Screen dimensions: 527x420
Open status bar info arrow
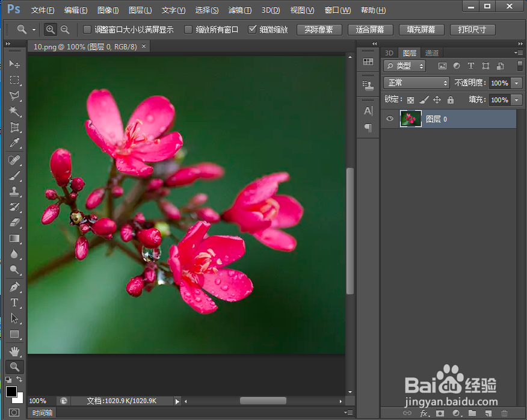point(177,401)
